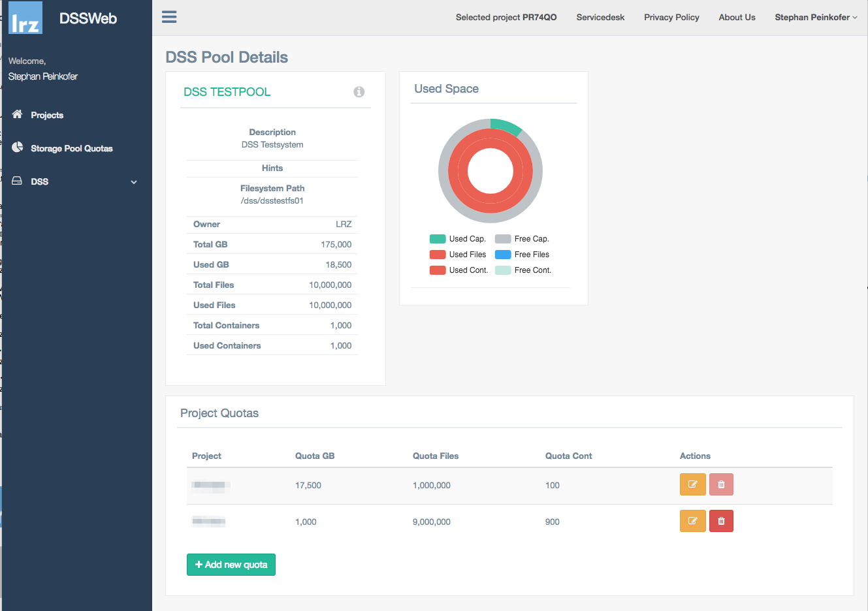Screen dimensions: 868x611
Task: Click the hamburger menu icon
Action: pyautogui.click(x=169, y=17)
